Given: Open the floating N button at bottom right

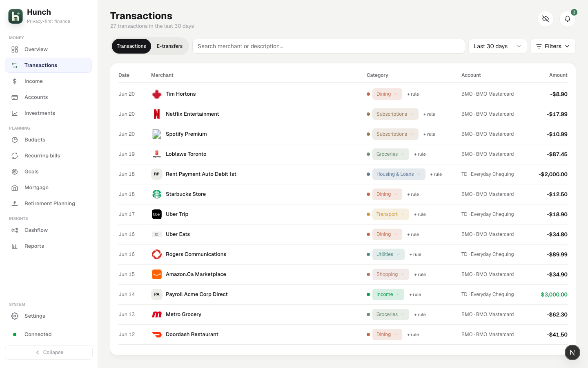Looking at the screenshot, I should (572, 352).
